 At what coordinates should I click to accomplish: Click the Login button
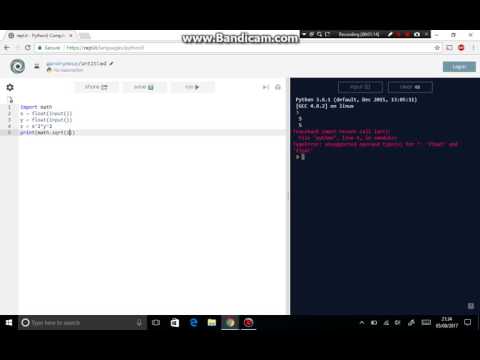[x=459, y=67]
